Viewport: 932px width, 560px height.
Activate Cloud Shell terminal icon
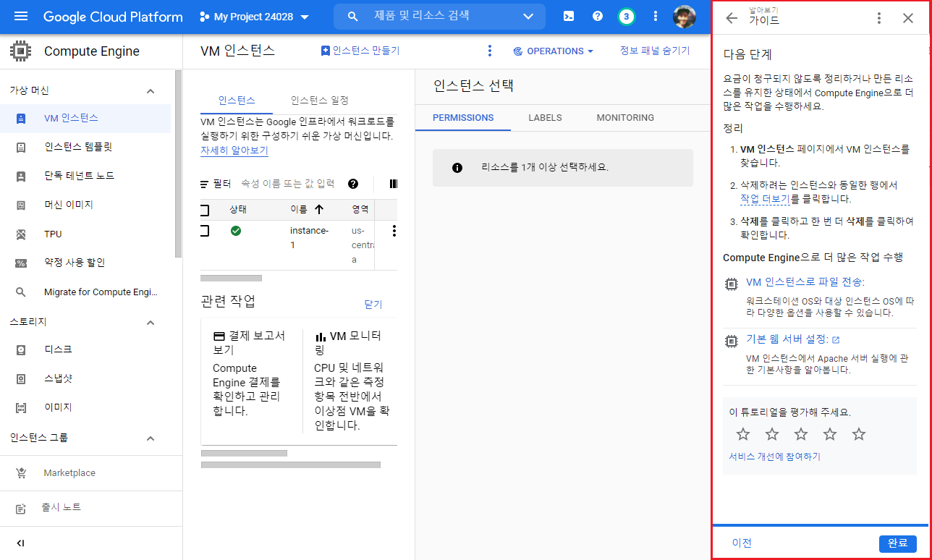(x=569, y=17)
